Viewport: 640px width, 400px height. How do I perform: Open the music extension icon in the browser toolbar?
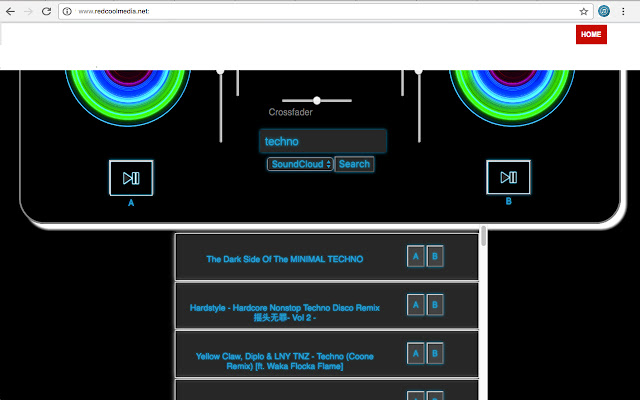(604, 11)
